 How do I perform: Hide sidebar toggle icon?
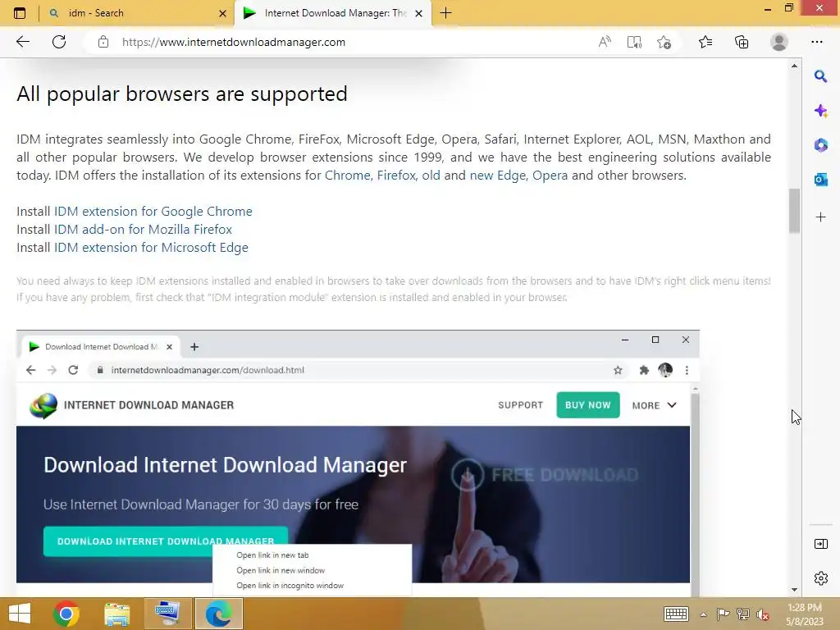point(820,544)
